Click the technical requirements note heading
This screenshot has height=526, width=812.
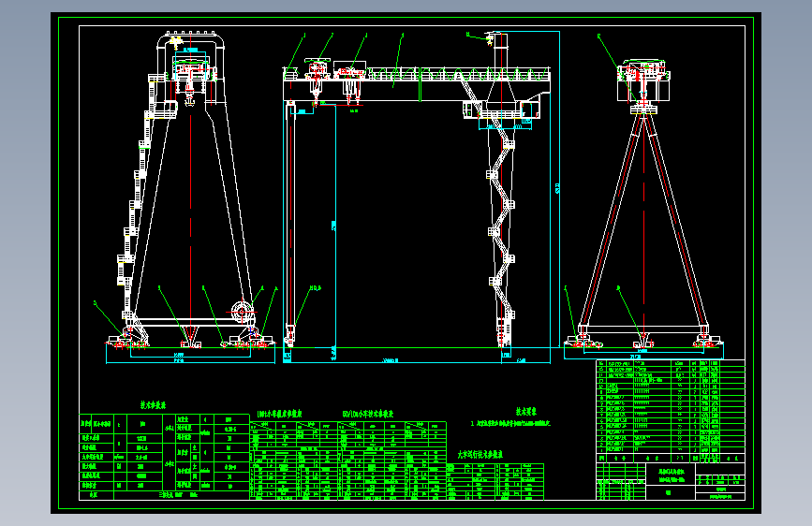(x=525, y=412)
